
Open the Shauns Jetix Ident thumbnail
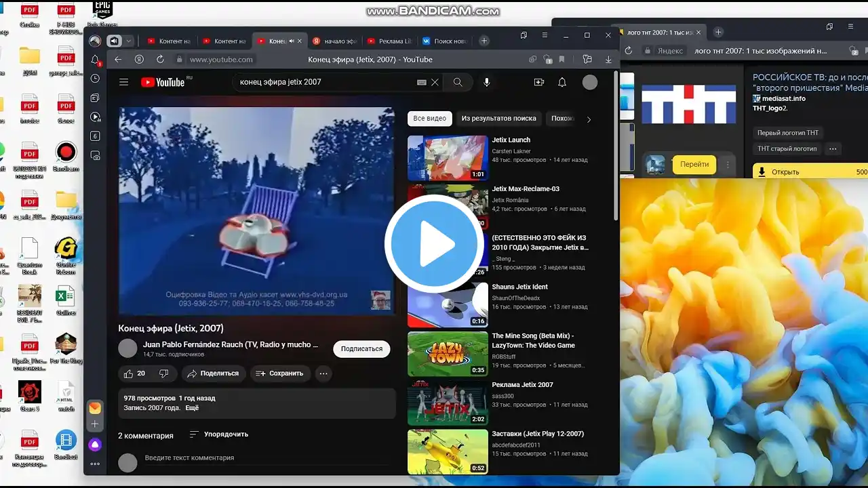(x=448, y=305)
